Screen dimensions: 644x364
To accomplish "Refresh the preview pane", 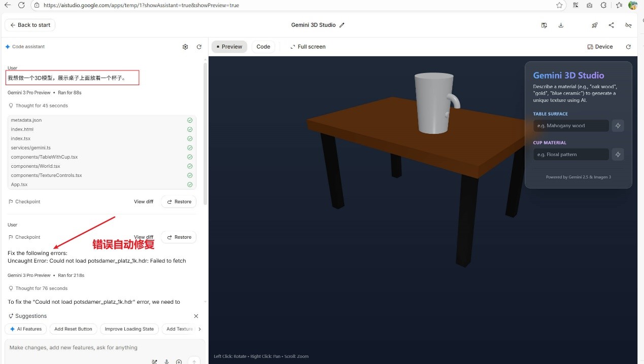I will pos(628,47).
